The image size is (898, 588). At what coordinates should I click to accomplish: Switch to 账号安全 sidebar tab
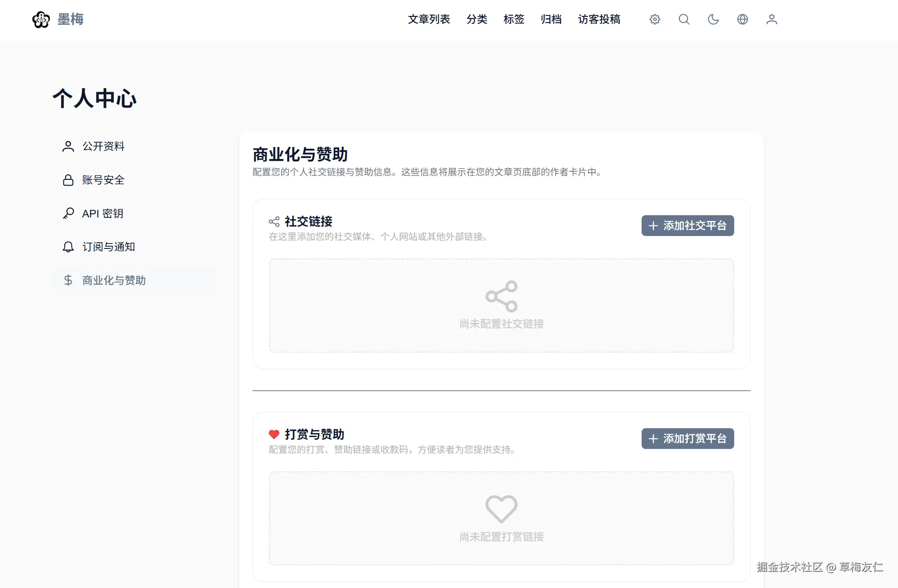coord(103,180)
